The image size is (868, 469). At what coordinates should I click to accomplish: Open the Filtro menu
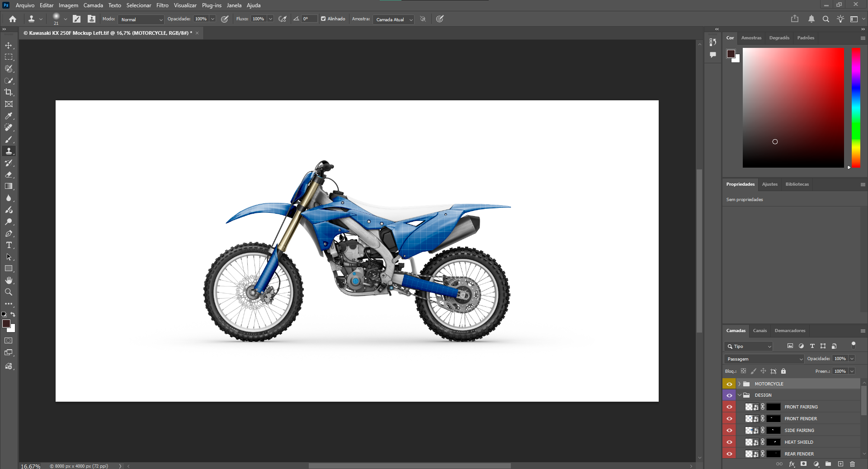[x=162, y=5]
